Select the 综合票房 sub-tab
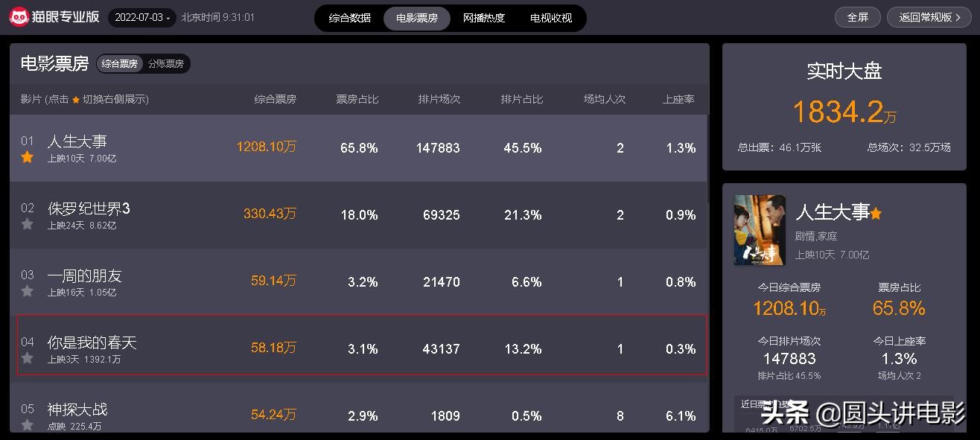Viewport: 980px width, 440px height. [120, 63]
